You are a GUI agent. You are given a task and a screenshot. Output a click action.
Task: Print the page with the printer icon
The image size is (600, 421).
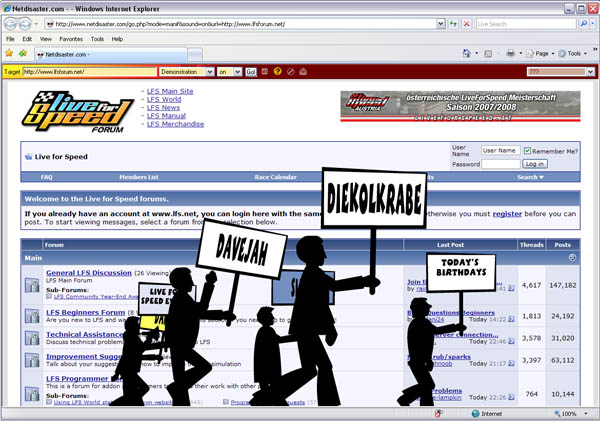pos(510,54)
